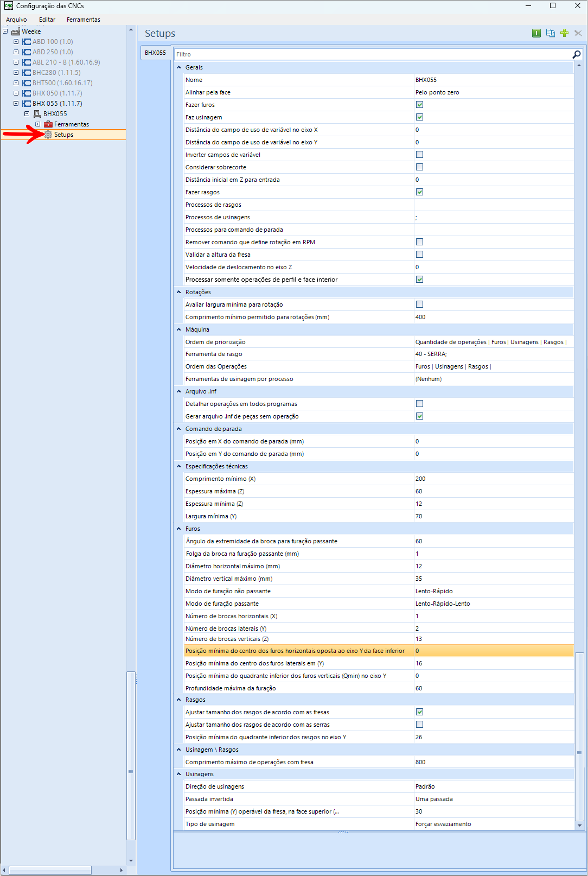The height and width of the screenshot is (876, 588).
Task: Collapse the Rasgos section
Action: [179, 700]
